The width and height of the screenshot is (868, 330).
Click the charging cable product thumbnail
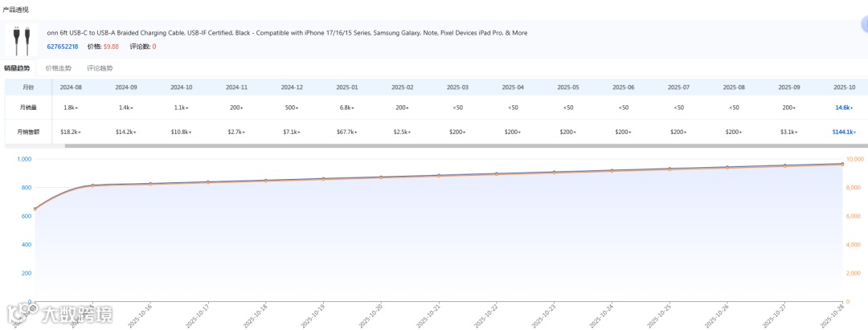tap(21, 40)
